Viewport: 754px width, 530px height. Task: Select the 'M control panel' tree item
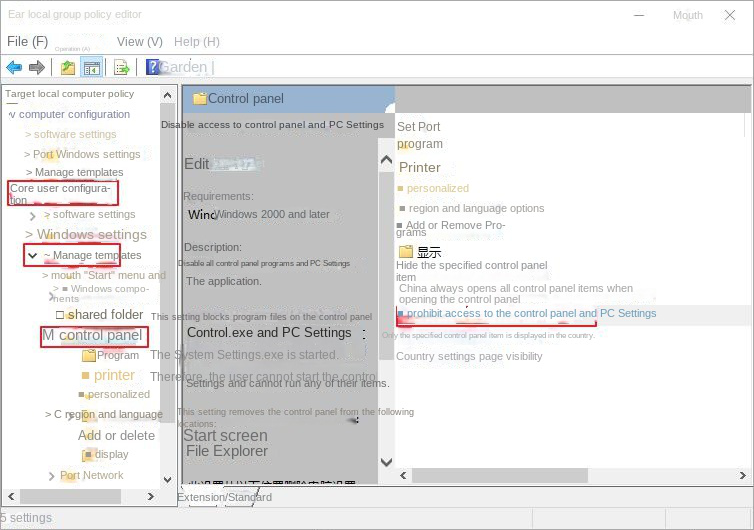pos(93,336)
